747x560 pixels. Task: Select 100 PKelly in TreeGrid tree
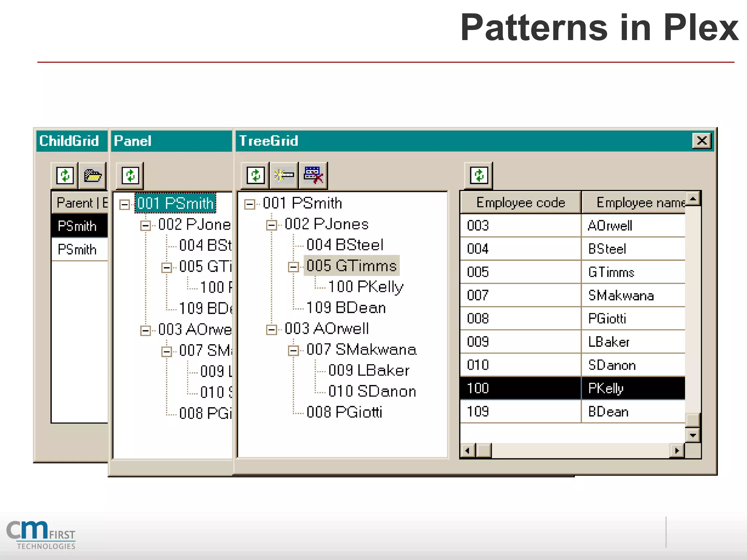pos(365,287)
